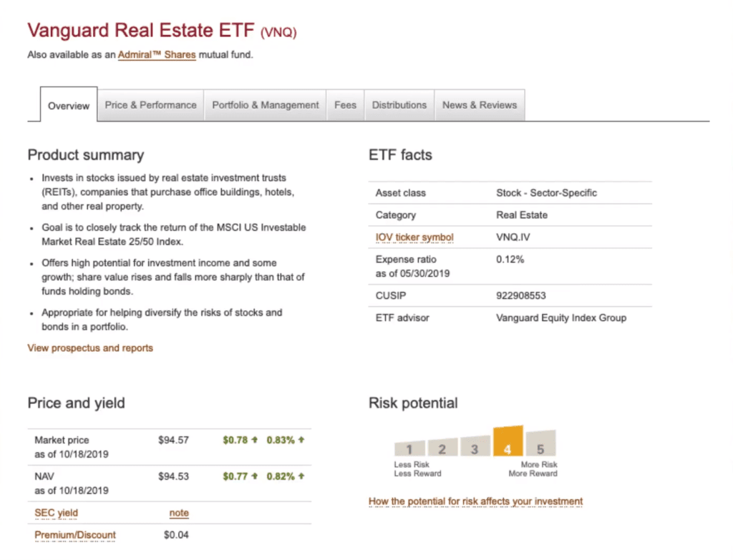Open the Distributions tab
This screenshot has height=560, width=733.
[399, 105]
